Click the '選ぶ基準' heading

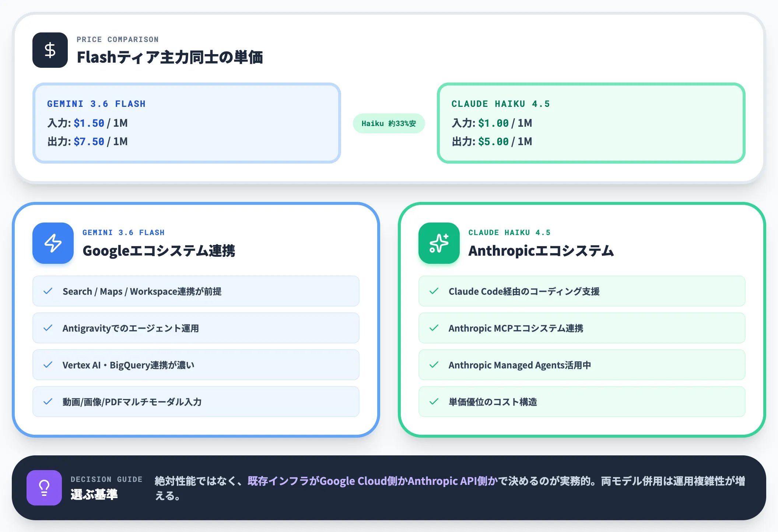click(94, 494)
